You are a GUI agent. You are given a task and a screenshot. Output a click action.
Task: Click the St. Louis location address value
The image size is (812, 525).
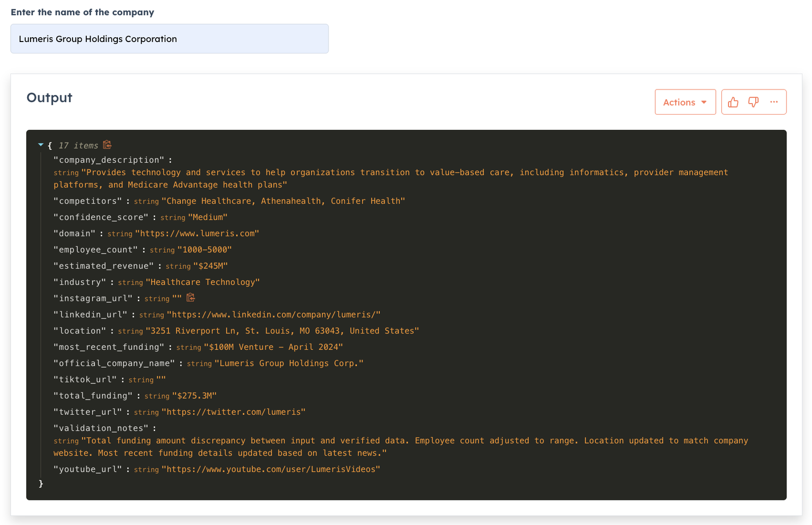(282, 331)
